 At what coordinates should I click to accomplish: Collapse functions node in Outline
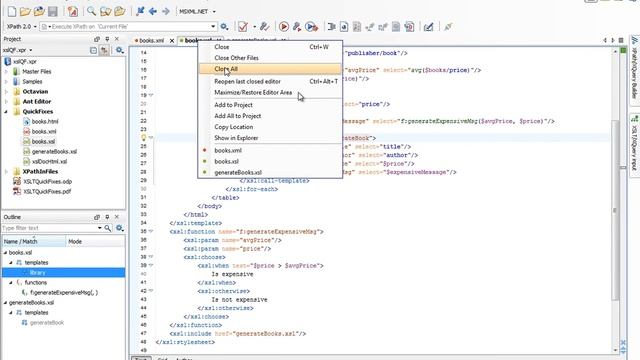click(11, 282)
